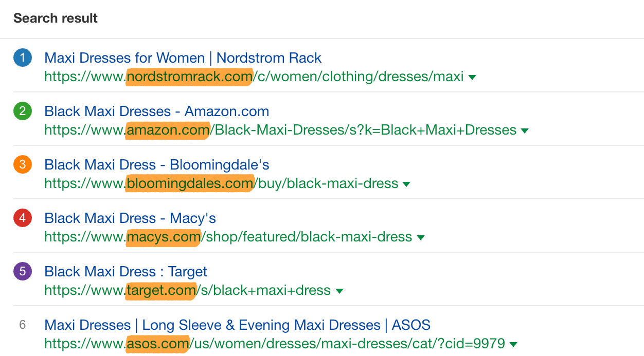Expand dropdown arrow for Target URL
Viewport: 644px width, 356px height.
339,291
